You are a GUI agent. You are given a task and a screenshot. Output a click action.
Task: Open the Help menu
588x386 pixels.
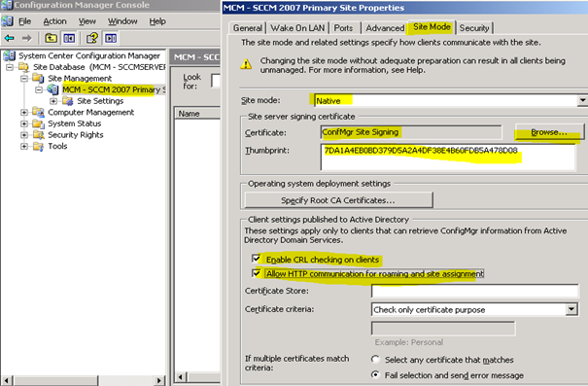click(157, 21)
